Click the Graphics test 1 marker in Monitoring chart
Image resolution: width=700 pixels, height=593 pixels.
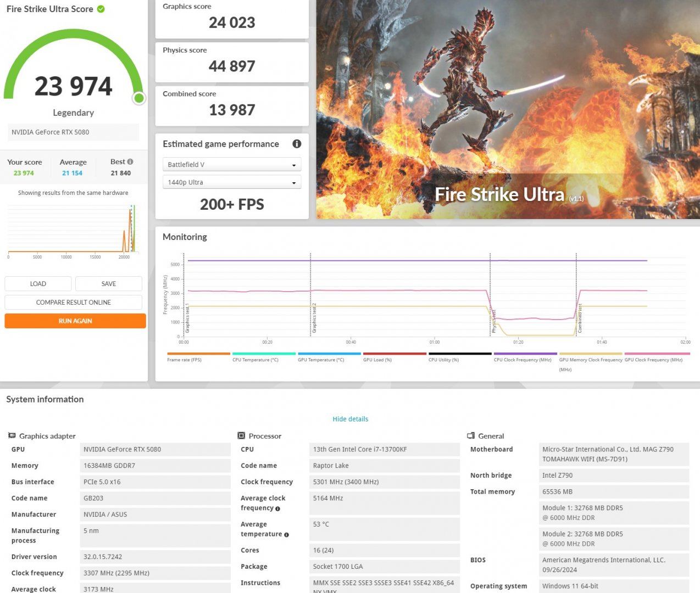(x=187, y=318)
